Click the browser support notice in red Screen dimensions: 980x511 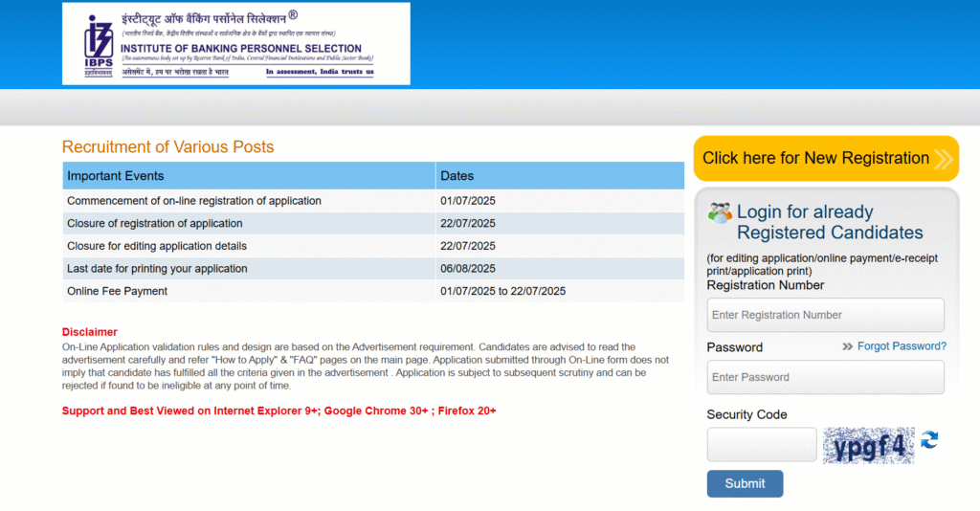point(278,411)
